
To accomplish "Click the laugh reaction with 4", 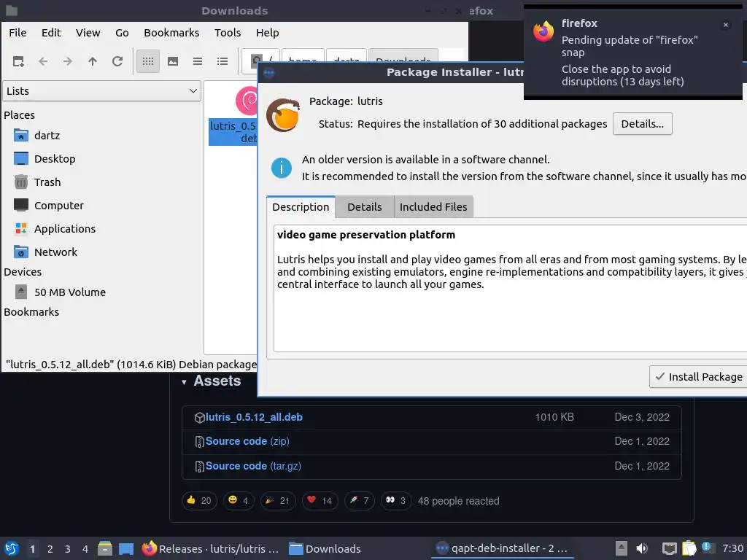I will click(x=239, y=500).
